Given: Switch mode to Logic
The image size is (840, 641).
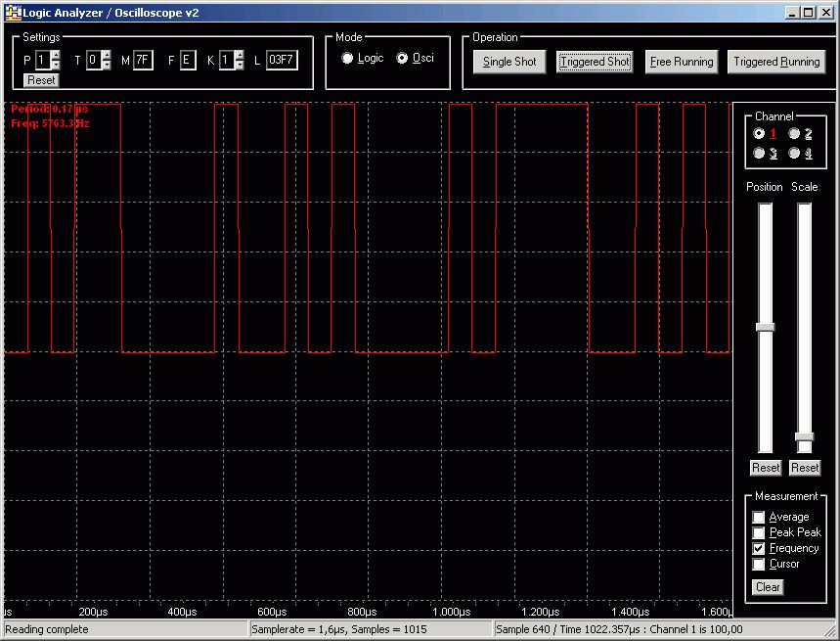Looking at the screenshot, I should [x=347, y=59].
